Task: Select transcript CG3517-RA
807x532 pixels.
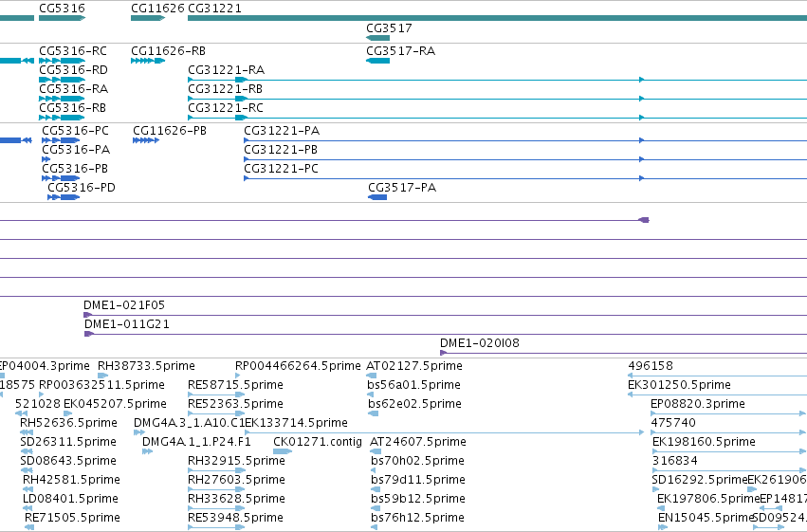Action: click(400, 51)
